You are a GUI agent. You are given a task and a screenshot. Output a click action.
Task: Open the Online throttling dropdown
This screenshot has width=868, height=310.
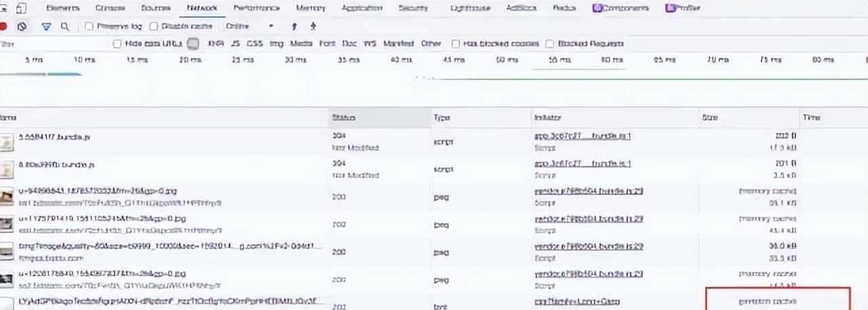250,26
